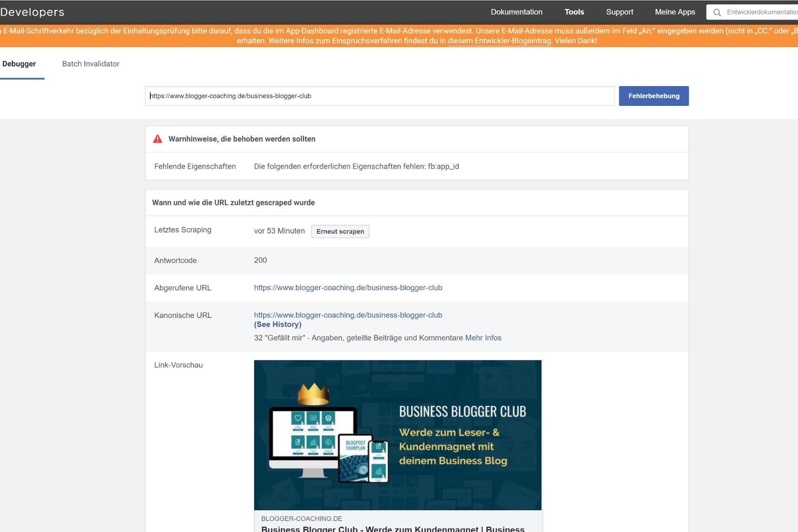798x532 pixels.
Task: Switch to the Debugger tab
Action: pos(19,64)
